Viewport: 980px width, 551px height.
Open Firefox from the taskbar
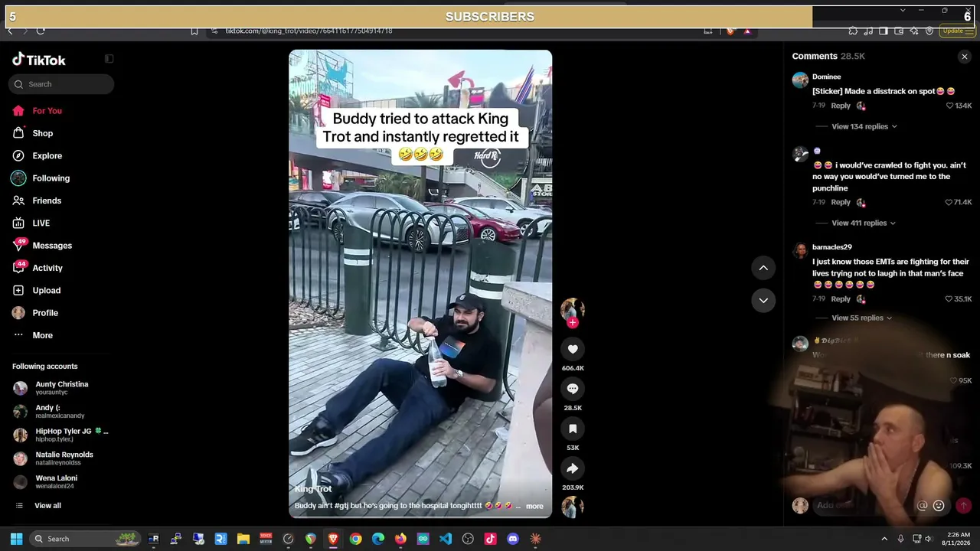coord(400,539)
